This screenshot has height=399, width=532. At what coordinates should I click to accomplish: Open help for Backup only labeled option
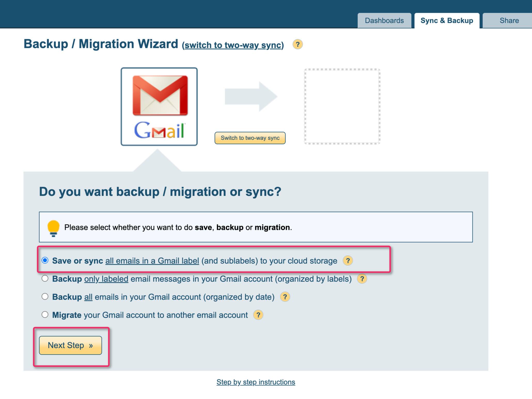[x=362, y=279]
